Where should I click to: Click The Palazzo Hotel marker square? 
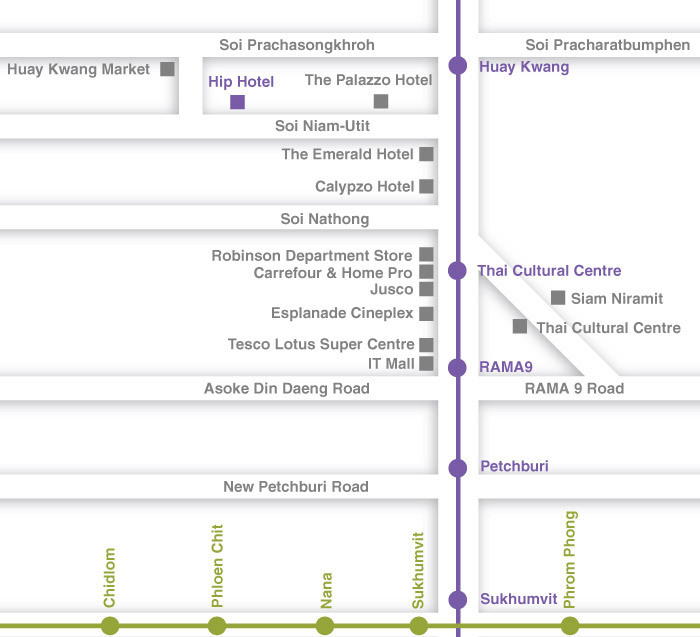point(381,101)
